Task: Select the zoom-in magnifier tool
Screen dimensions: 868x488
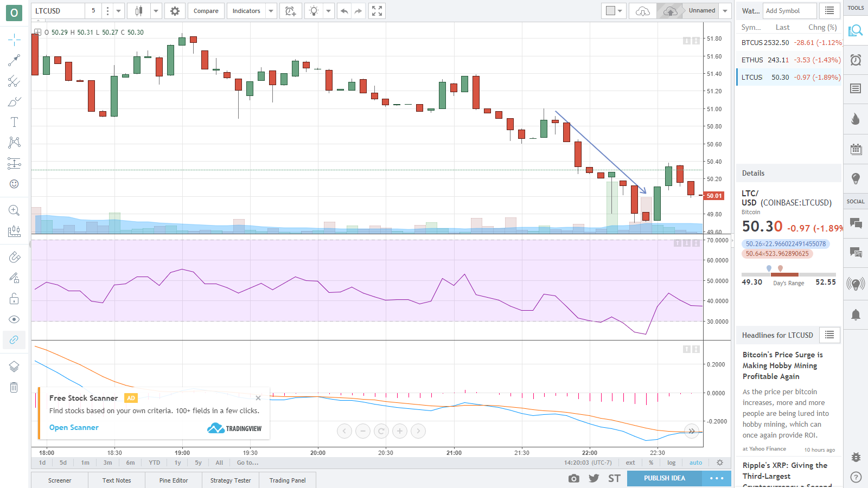Action: pos(14,210)
